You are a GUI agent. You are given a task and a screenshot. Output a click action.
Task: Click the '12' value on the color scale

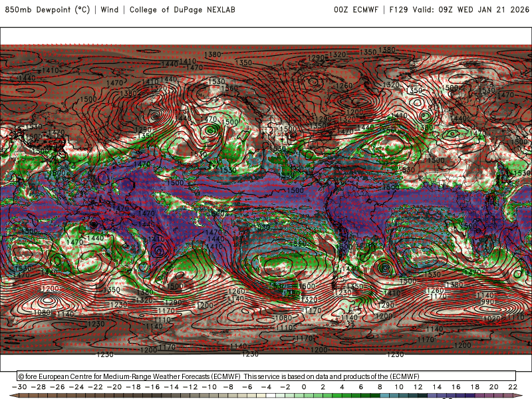pos(418,387)
